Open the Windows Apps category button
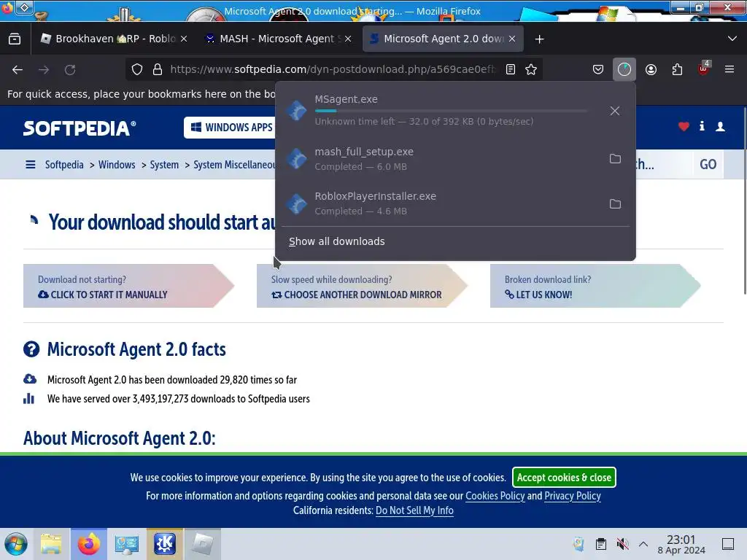 231,128
